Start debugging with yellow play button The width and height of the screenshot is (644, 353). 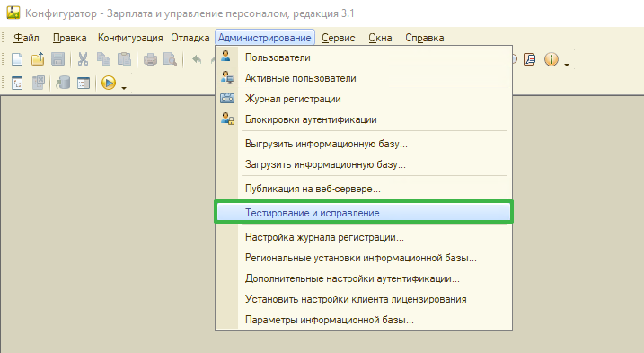click(109, 83)
